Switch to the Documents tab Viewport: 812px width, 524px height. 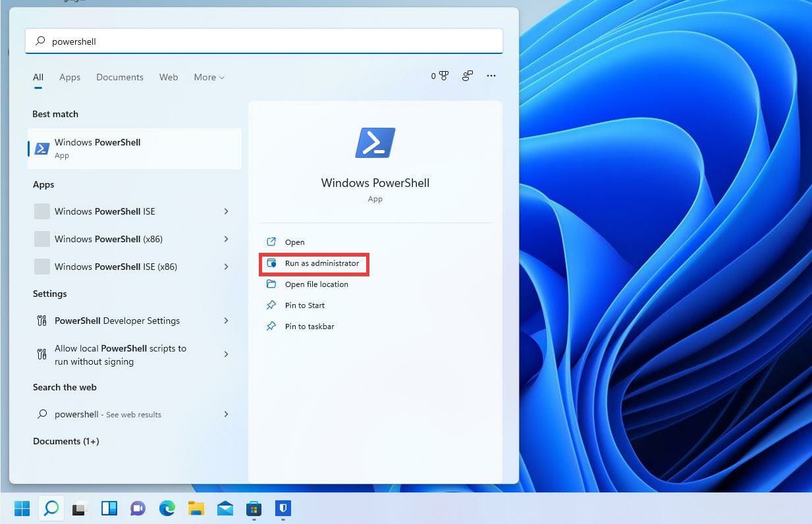pyautogui.click(x=120, y=77)
